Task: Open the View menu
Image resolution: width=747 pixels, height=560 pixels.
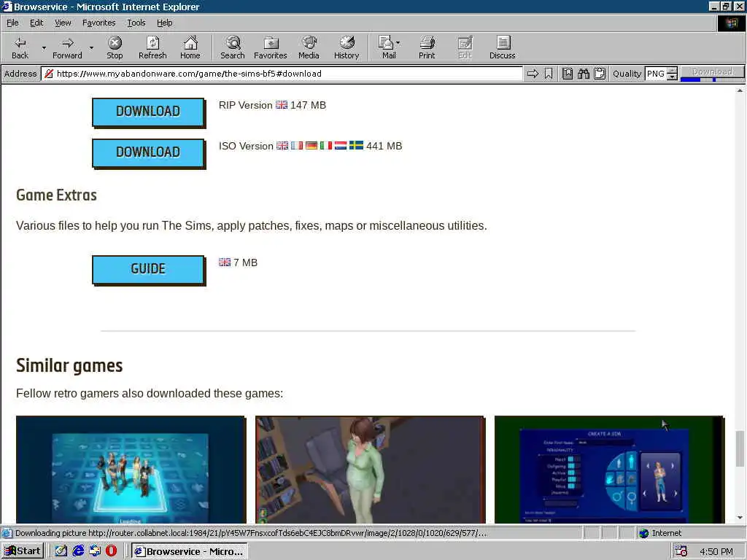Action: [x=63, y=23]
